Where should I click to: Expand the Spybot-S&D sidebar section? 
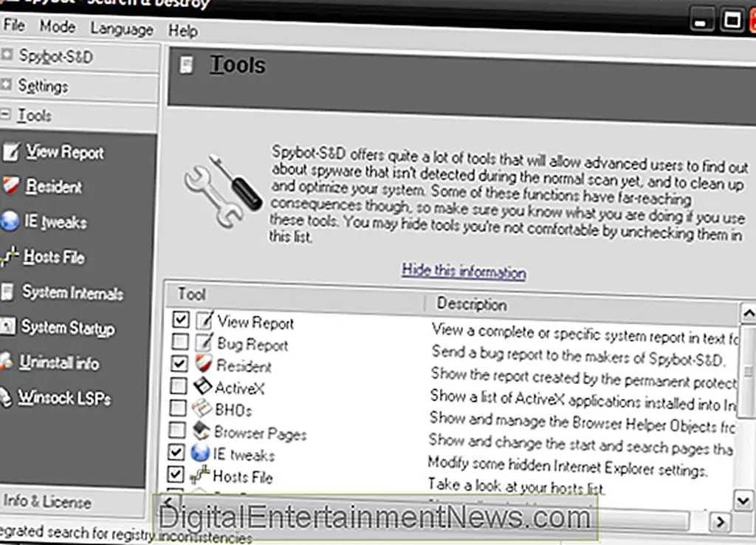8,55
